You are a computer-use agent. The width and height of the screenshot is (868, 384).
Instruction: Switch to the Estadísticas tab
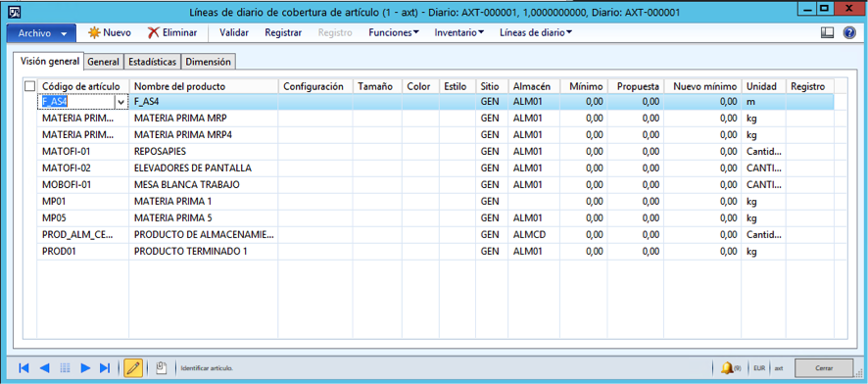(x=152, y=62)
